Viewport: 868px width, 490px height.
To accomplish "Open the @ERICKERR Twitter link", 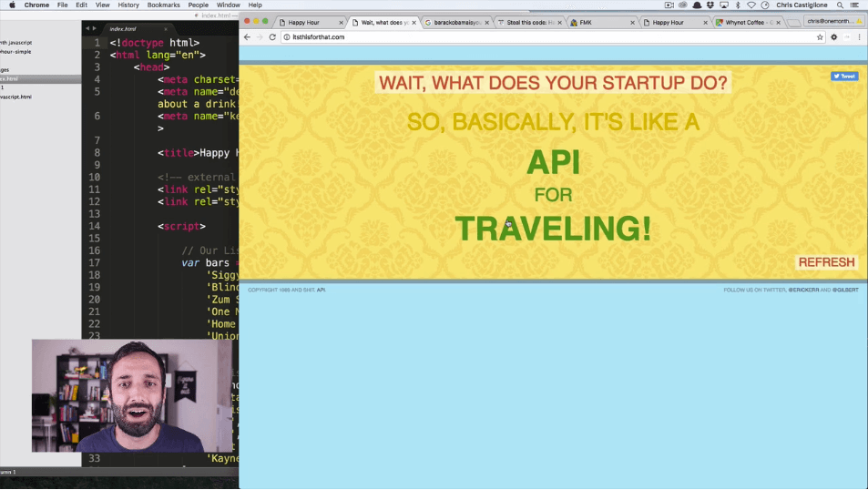I will (803, 291).
